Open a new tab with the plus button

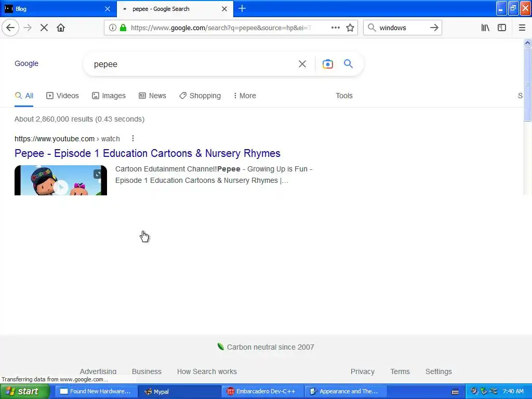coord(242,8)
